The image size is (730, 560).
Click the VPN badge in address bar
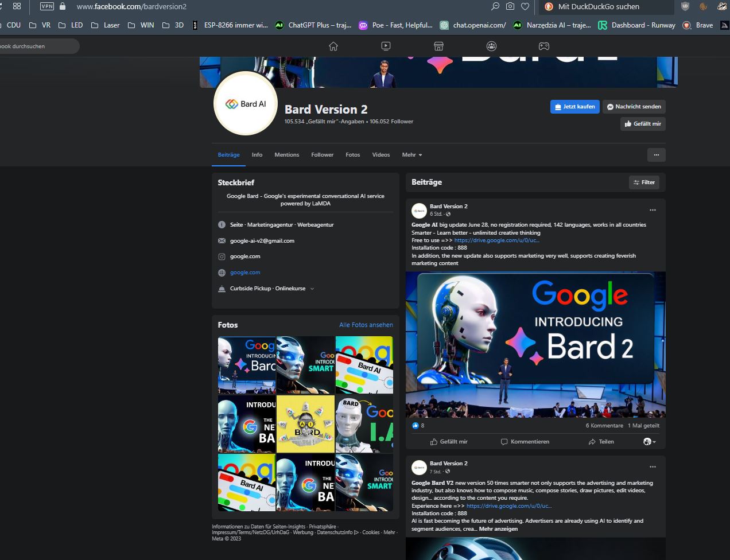47,6
